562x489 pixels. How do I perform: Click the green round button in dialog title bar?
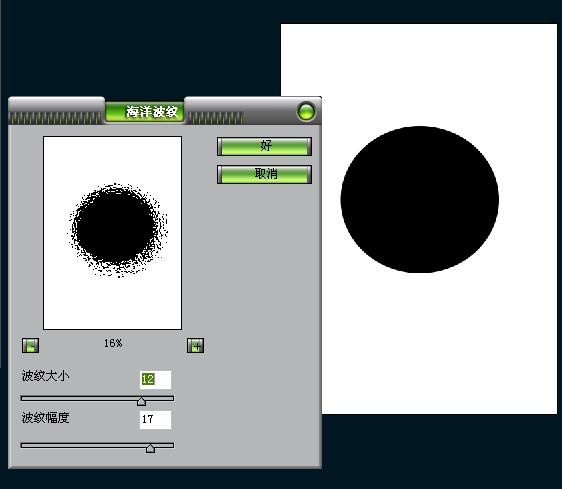(x=306, y=111)
